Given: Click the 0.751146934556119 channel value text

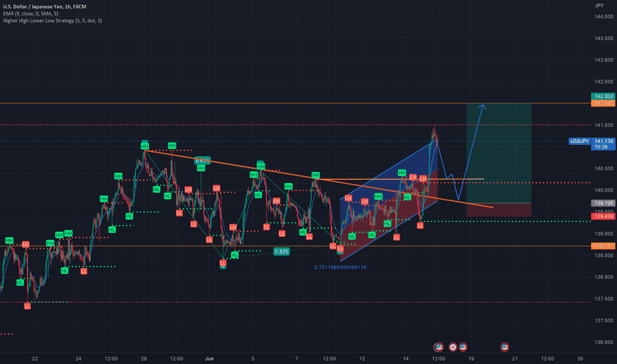Looking at the screenshot, I should (340, 267).
